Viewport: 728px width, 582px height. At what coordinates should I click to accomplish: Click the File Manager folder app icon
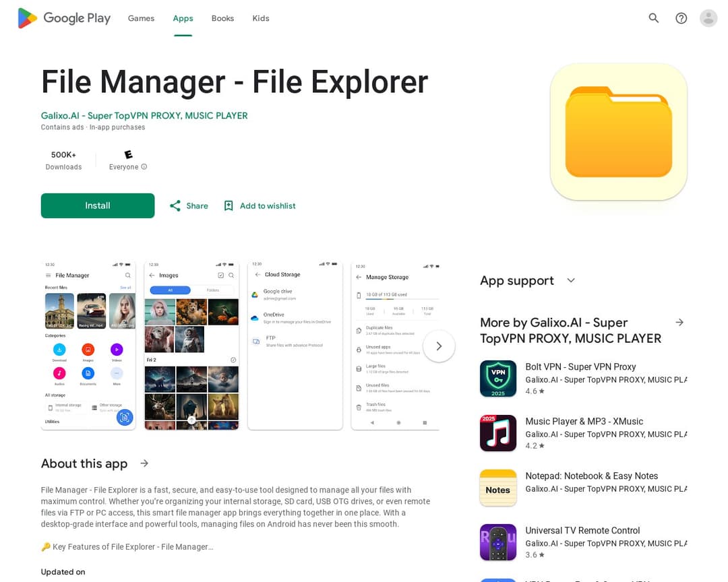pyautogui.click(x=618, y=132)
